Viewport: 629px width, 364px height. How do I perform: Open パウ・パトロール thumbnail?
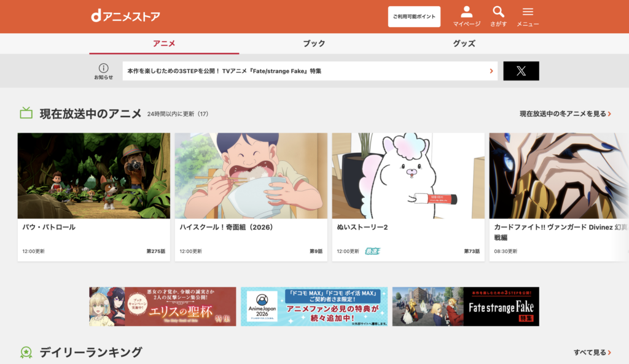(93, 176)
